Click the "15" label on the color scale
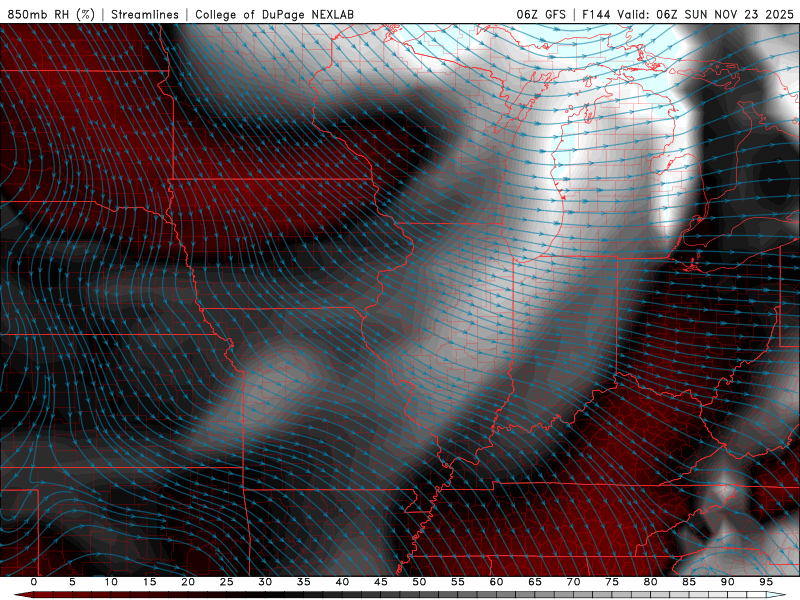Viewport: 800px width, 600px height. tap(149, 582)
